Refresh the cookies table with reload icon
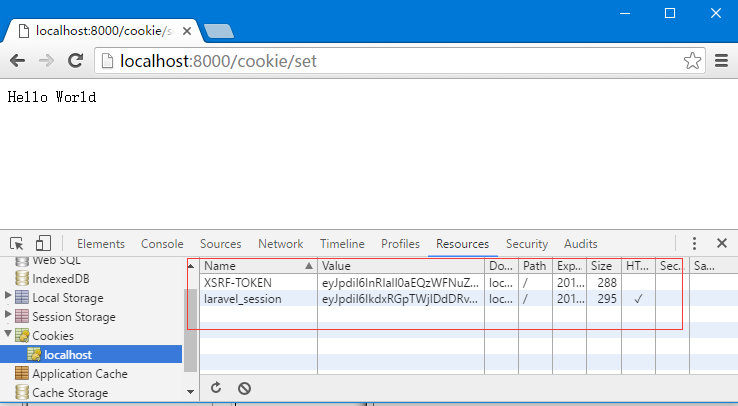 216,388
